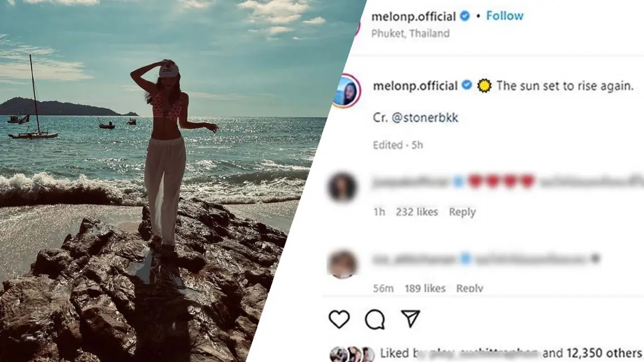Open comments via speech bubble icon
Viewport: 644px width, 362px height.
[375, 320]
